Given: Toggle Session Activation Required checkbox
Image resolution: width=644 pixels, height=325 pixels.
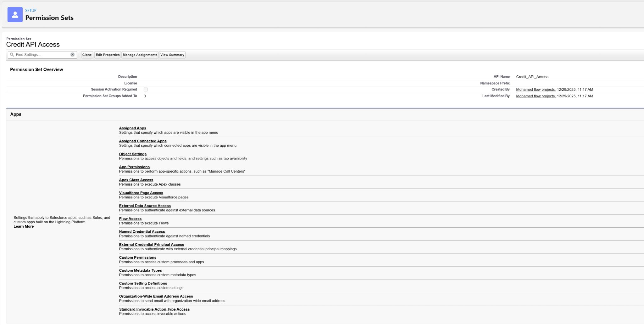Looking at the screenshot, I should click(x=146, y=89).
